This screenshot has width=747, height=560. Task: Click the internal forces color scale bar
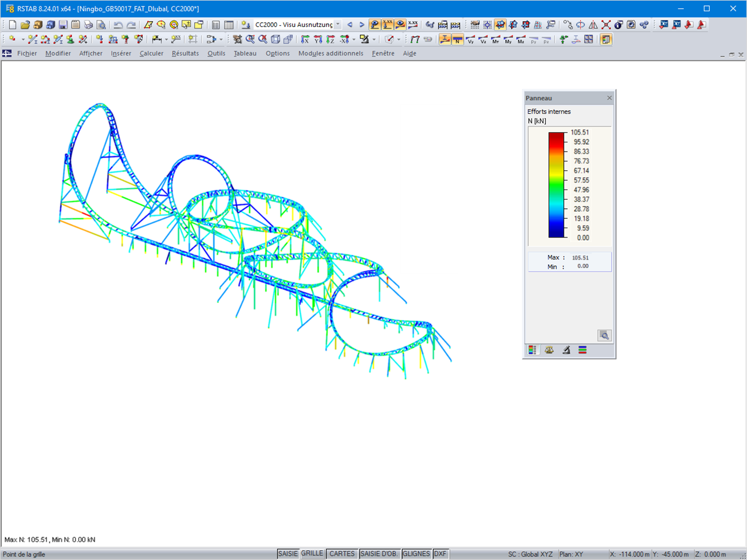[x=557, y=185]
